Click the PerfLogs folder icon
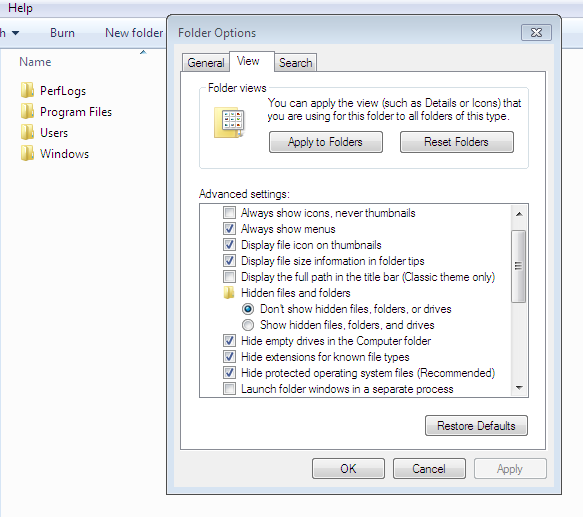Screen dimensions: 583x517 click(27, 90)
